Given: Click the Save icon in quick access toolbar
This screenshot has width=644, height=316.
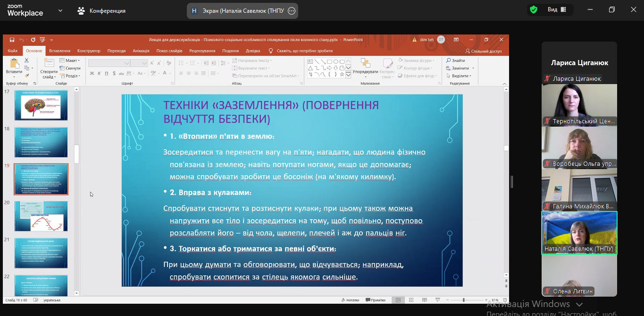Looking at the screenshot, I should (12, 40).
